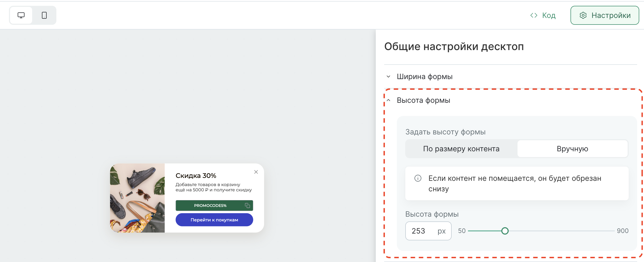Viewport: 644px width, 262px height.
Task: Click the Перейти к покупкам button
Action: [214, 220]
